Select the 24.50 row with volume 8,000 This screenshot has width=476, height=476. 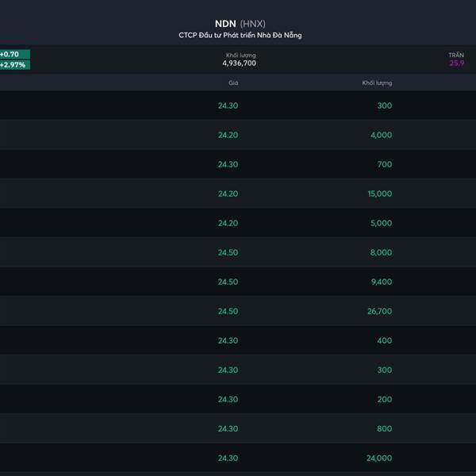click(x=238, y=252)
